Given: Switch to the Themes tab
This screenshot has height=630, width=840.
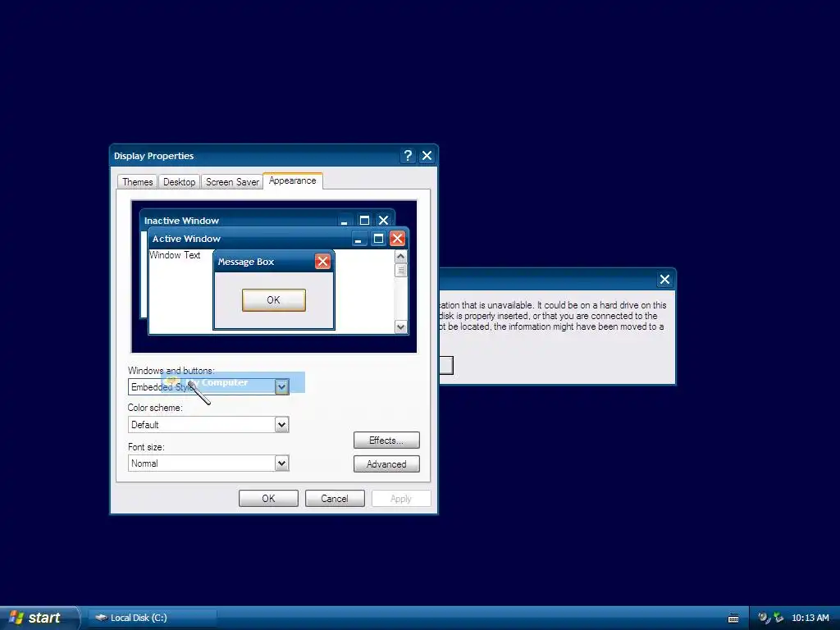Looking at the screenshot, I should pyautogui.click(x=137, y=182).
